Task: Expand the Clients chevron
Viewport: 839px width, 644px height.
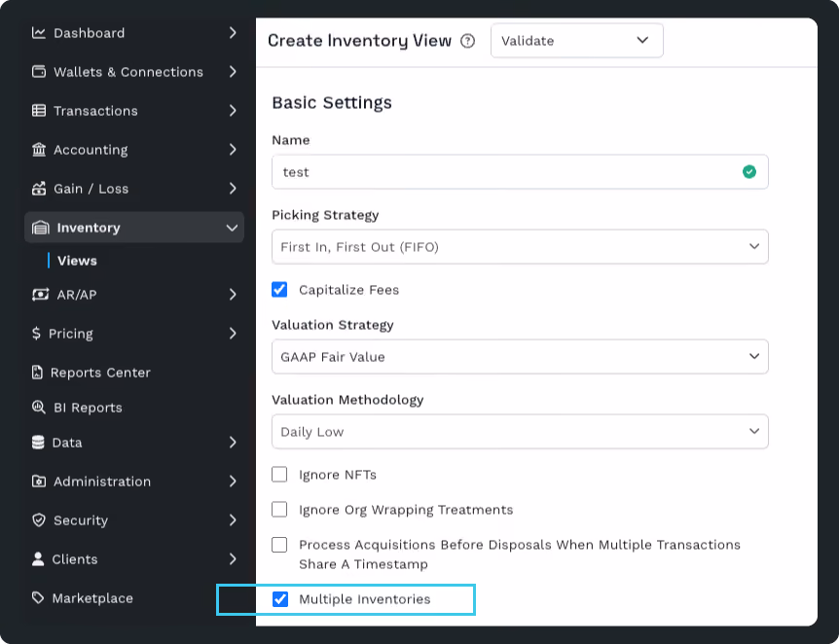Action: tap(233, 559)
